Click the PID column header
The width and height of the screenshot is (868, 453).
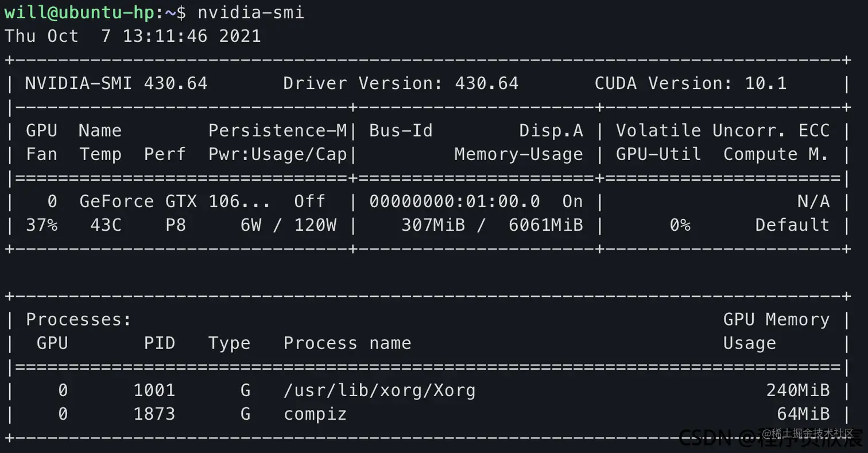(x=160, y=343)
